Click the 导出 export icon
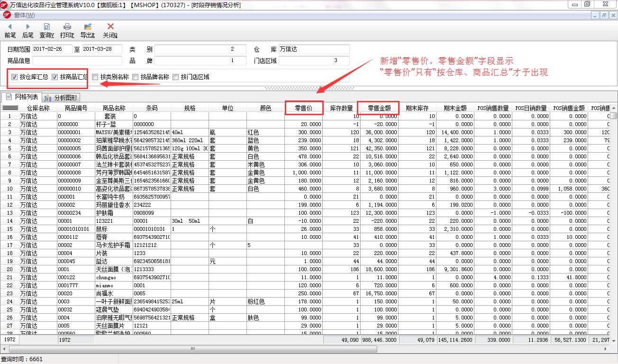The height and width of the screenshot is (364, 618). (x=88, y=27)
